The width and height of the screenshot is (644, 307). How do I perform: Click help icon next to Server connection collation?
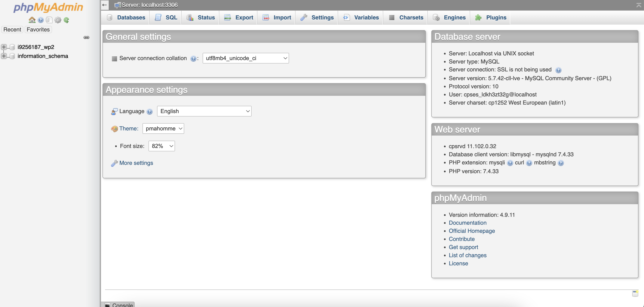[193, 58]
